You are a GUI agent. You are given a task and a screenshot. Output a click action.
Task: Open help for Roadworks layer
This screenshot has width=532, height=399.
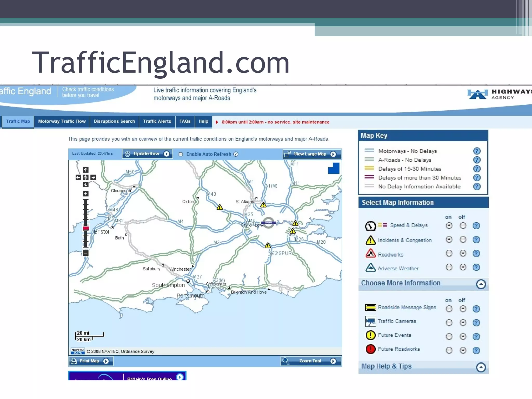click(x=476, y=254)
